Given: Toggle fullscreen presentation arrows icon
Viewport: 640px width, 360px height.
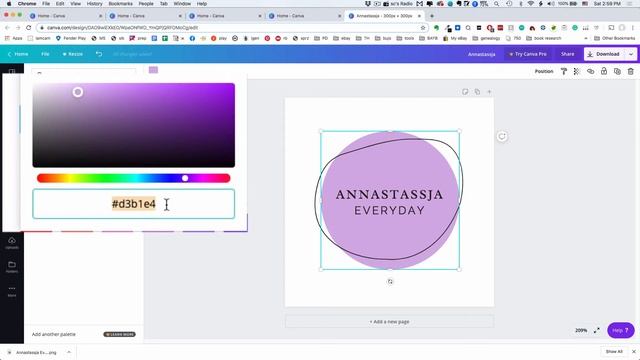Looking at the screenshot, I should click(x=596, y=330).
